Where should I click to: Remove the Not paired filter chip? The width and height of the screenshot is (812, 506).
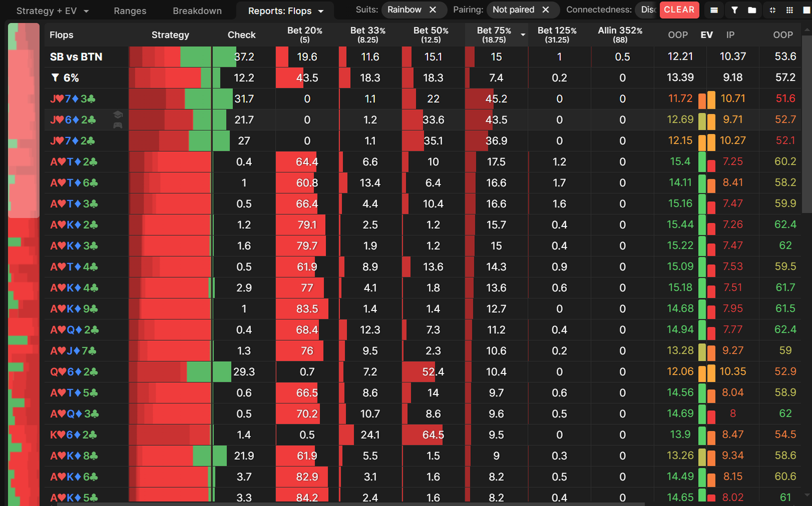tap(545, 10)
